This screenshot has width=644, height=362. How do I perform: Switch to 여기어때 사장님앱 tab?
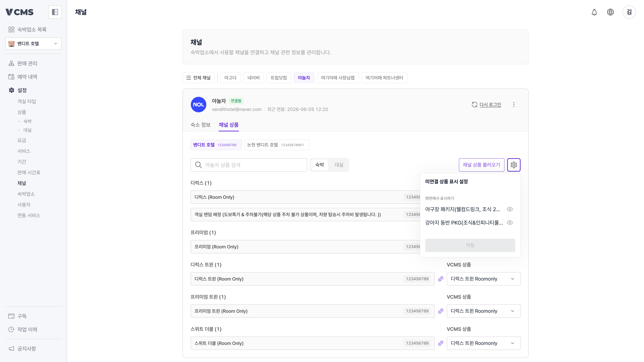(x=338, y=78)
